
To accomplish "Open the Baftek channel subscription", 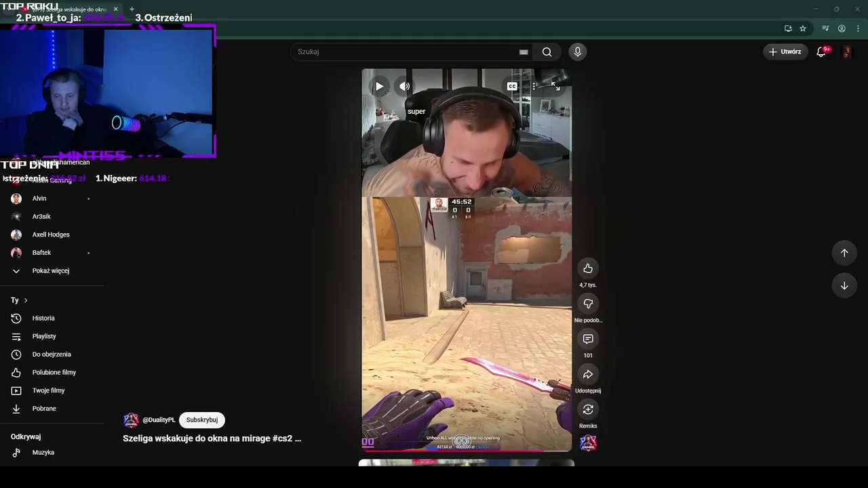I will point(52,253).
